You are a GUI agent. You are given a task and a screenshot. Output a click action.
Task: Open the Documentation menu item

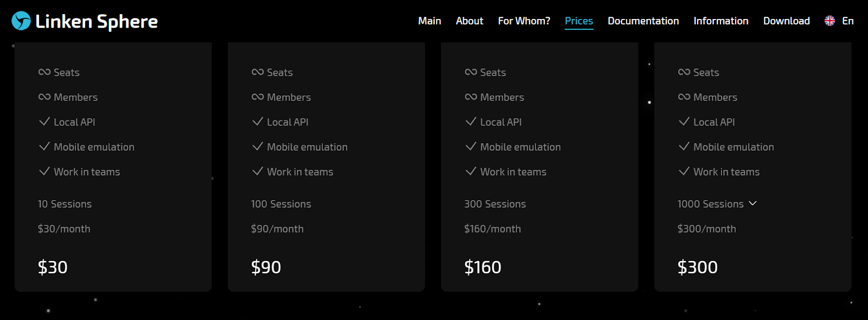[643, 21]
